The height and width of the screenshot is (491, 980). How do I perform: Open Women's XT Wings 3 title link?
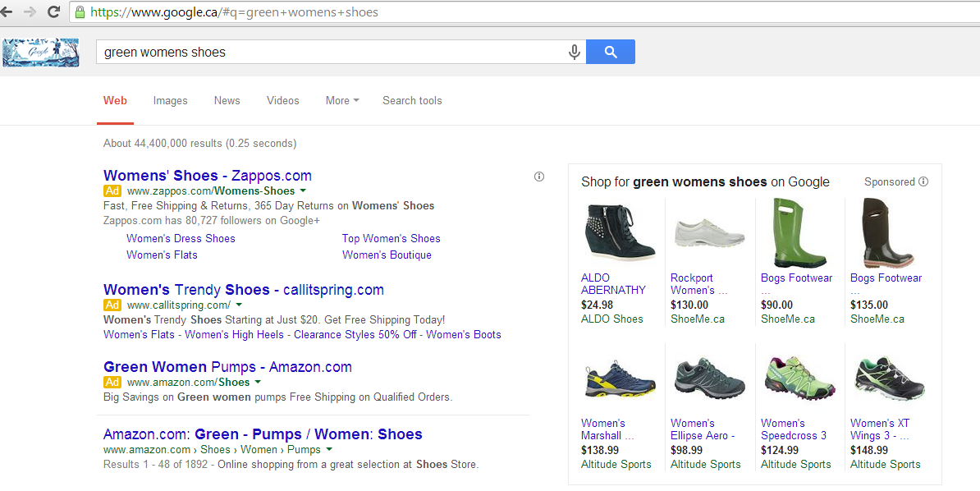[880, 429]
